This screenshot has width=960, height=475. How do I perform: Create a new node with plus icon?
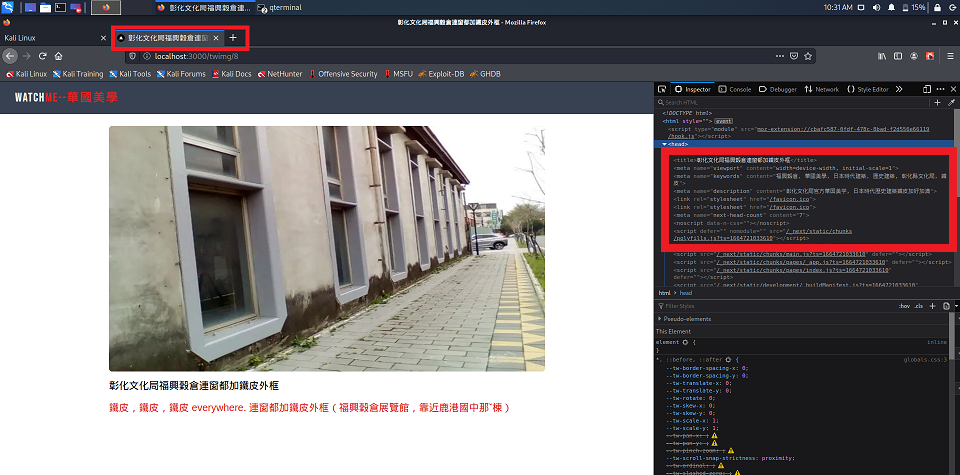[x=937, y=103]
